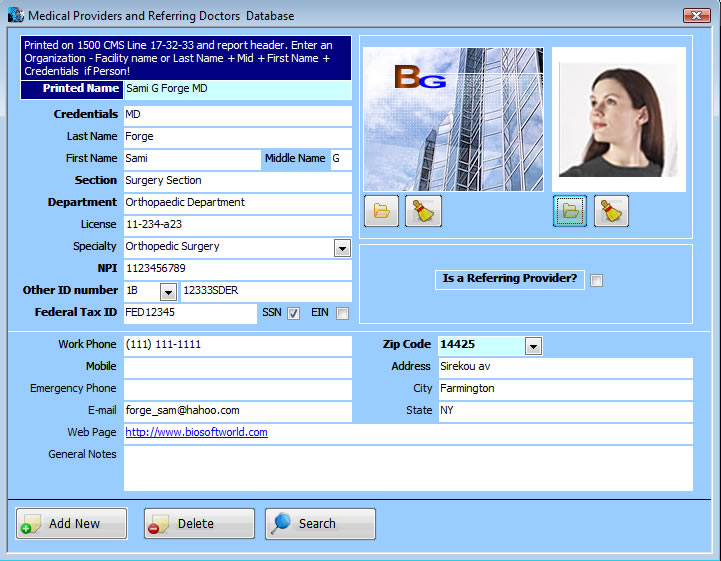Open folder to load organization logo image
The image size is (721, 561).
click(381, 211)
